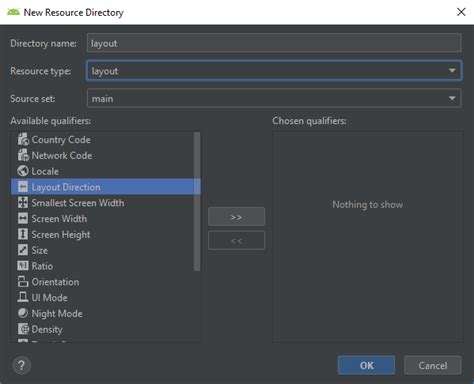Click the Density qualifier icon
This screenshot has width=474, height=384.
pos(23,329)
